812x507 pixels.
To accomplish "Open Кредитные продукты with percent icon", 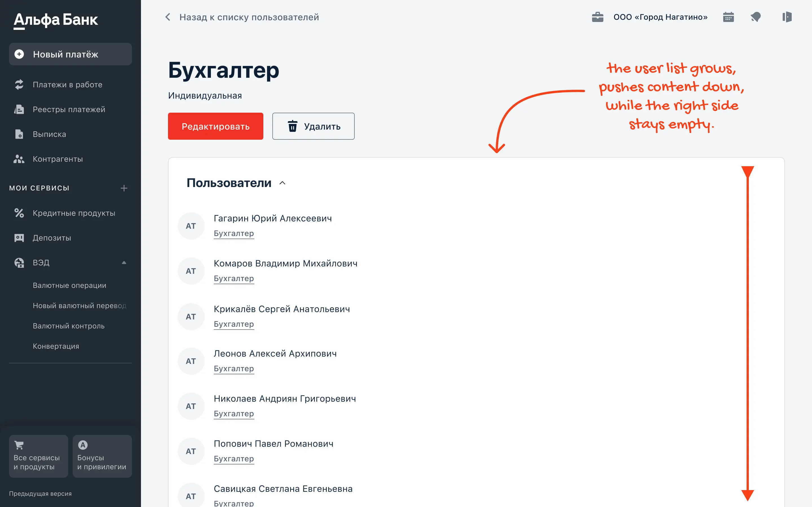I will [74, 213].
